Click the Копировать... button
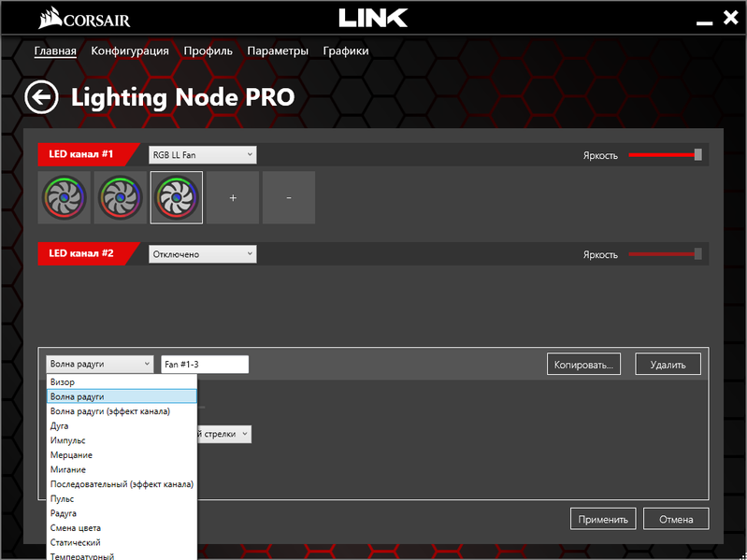 (x=583, y=365)
